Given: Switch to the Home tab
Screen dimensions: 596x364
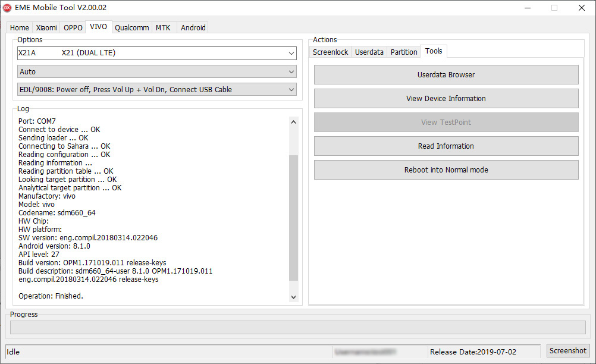Looking at the screenshot, I should tap(20, 27).
